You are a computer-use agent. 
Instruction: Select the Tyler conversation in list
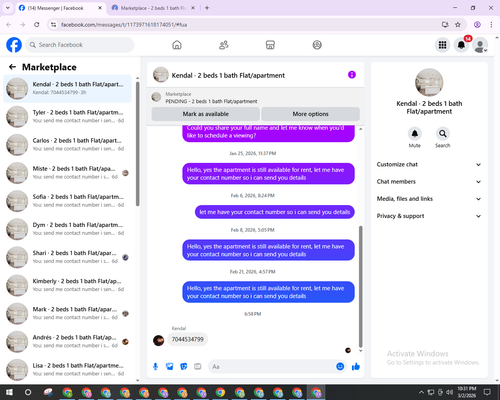[67, 116]
